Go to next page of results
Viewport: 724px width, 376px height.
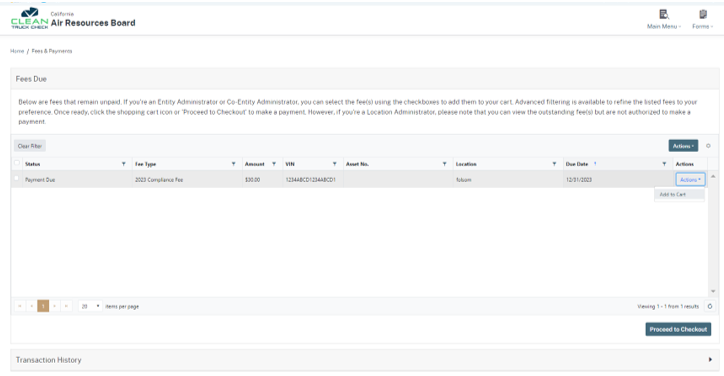55,306
